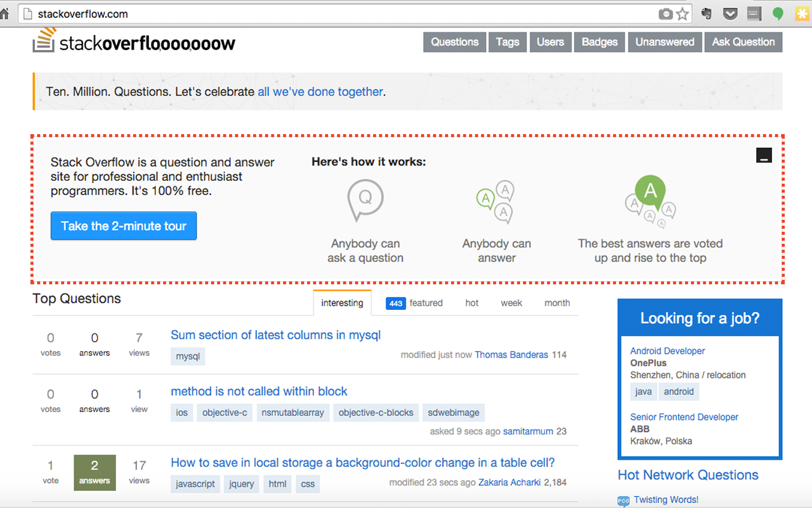Select the month tab

click(557, 303)
